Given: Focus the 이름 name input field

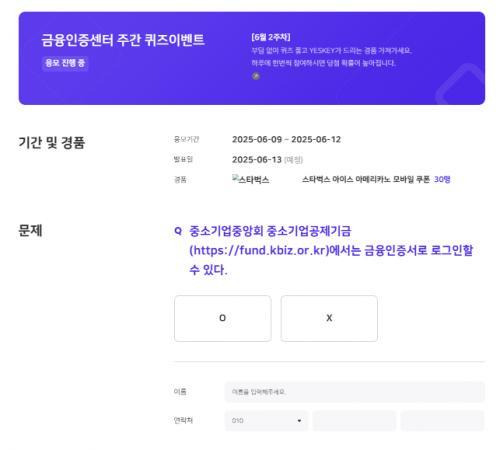Looking at the screenshot, I should (355, 392).
